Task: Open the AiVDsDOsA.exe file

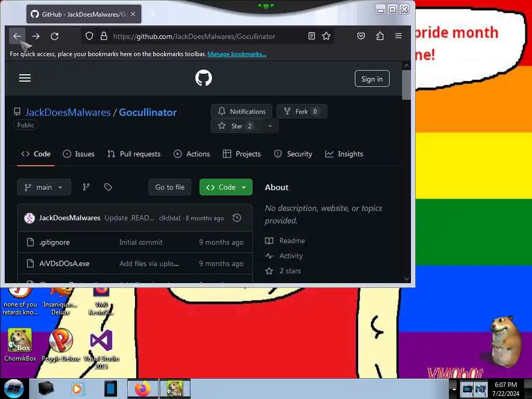Action: [x=64, y=263]
